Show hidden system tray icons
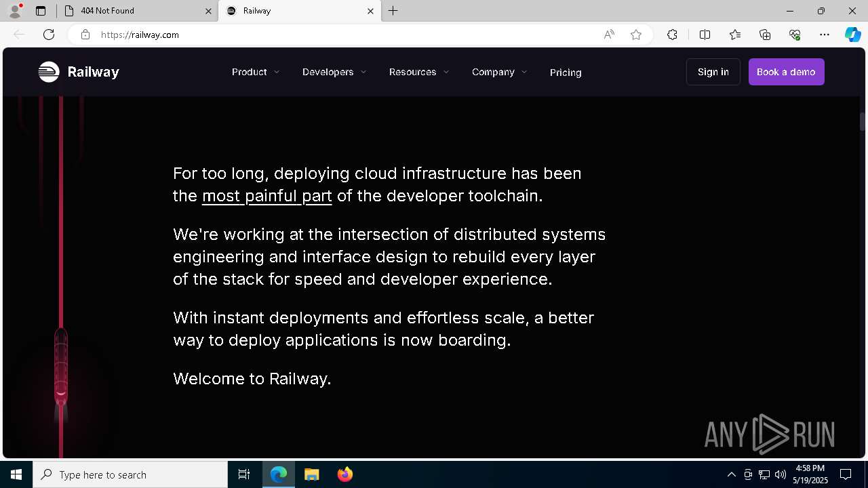 pyautogui.click(x=731, y=474)
